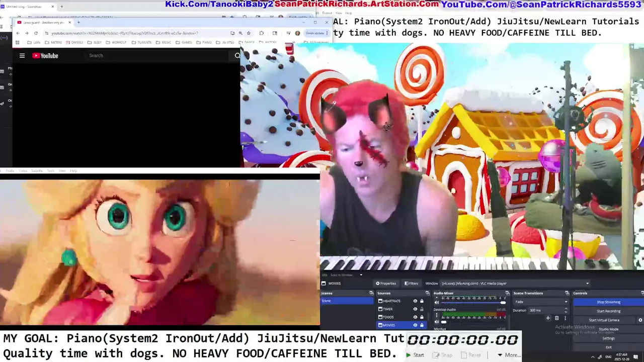This screenshot has width=644, height=362.
Task: Click the Stop Streaming button
Action: (608, 302)
